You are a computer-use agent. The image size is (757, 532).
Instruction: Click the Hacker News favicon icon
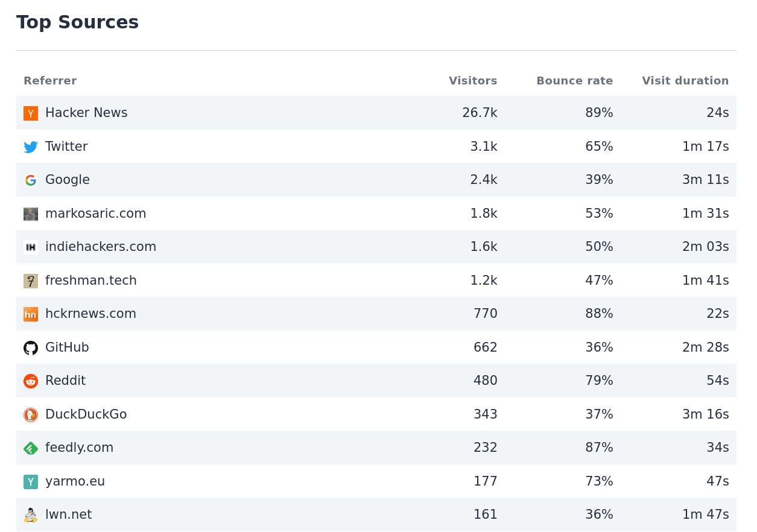tap(31, 113)
